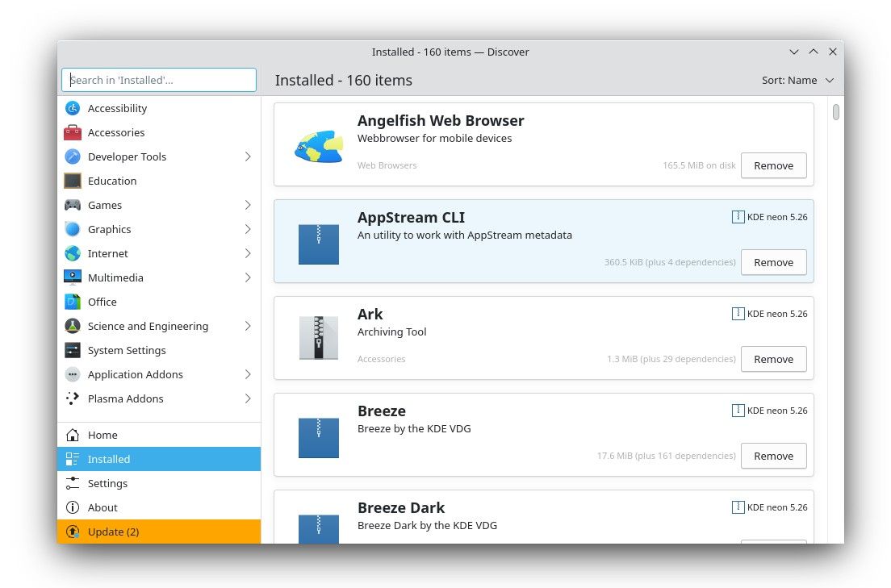
Task: Click the About info circle icon
Action: click(72, 507)
